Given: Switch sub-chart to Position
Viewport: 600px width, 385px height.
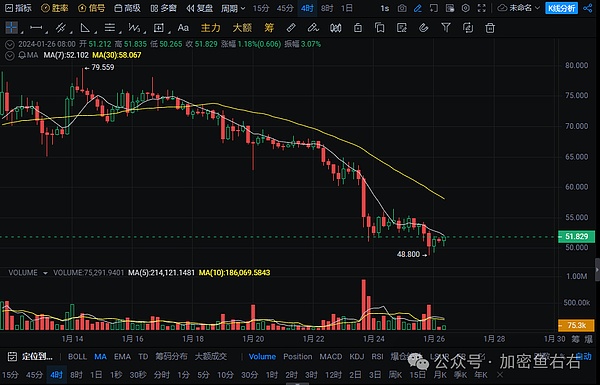Looking at the screenshot, I should coord(298,357).
